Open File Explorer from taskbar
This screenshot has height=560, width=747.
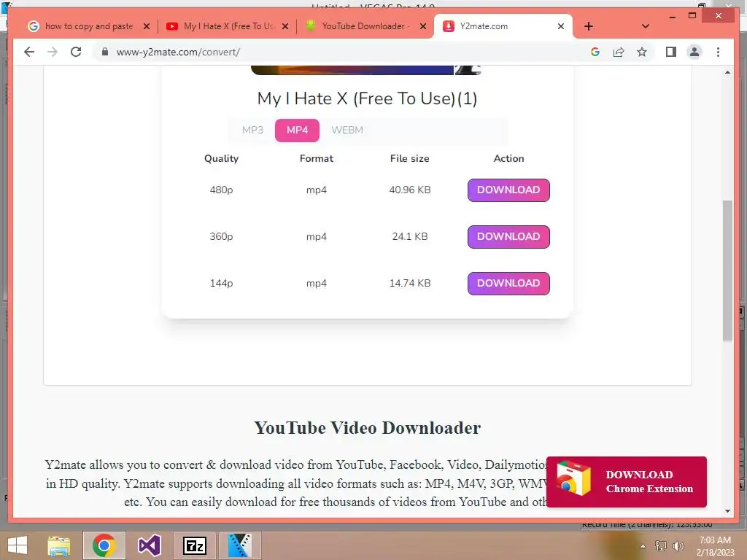click(59, 545)
